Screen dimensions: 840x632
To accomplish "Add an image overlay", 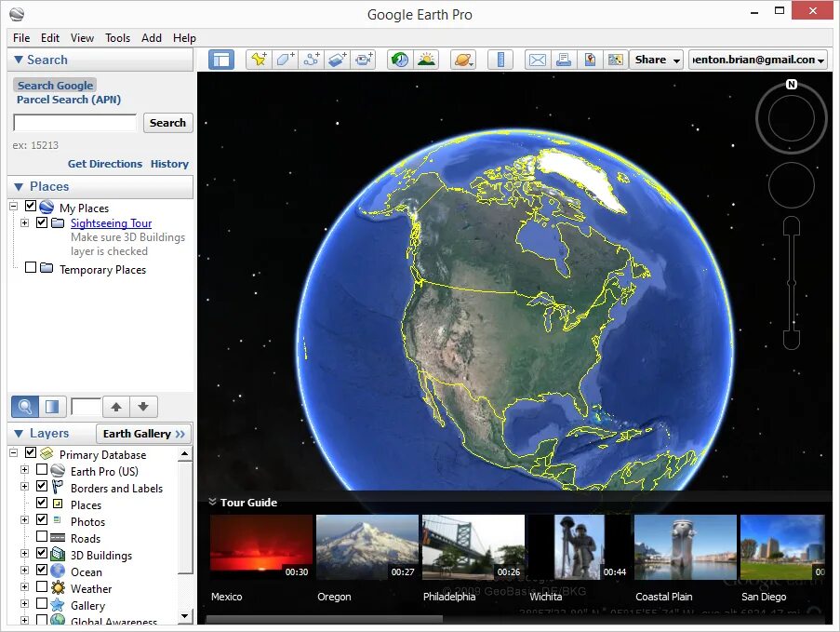I will (338, 60).
